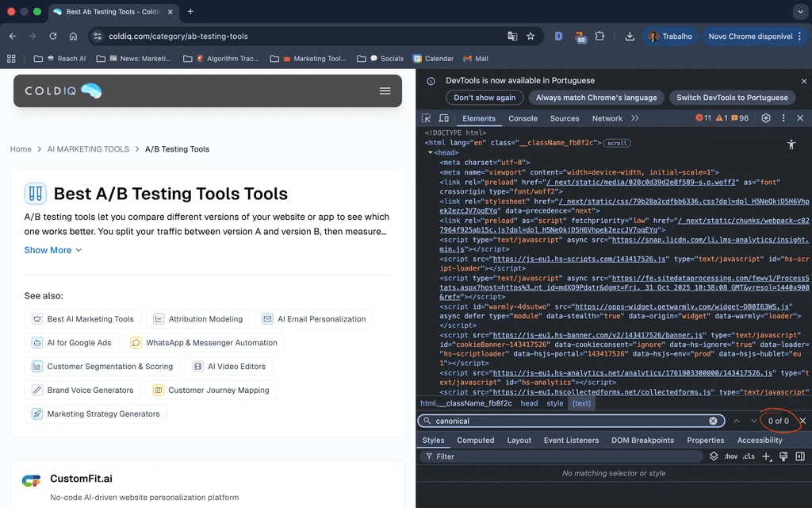The height and width of the screenshot is (508, 812).
Task: Bookmark this page with the star icon
Action: pyautogui.click(x=530, y=37)
